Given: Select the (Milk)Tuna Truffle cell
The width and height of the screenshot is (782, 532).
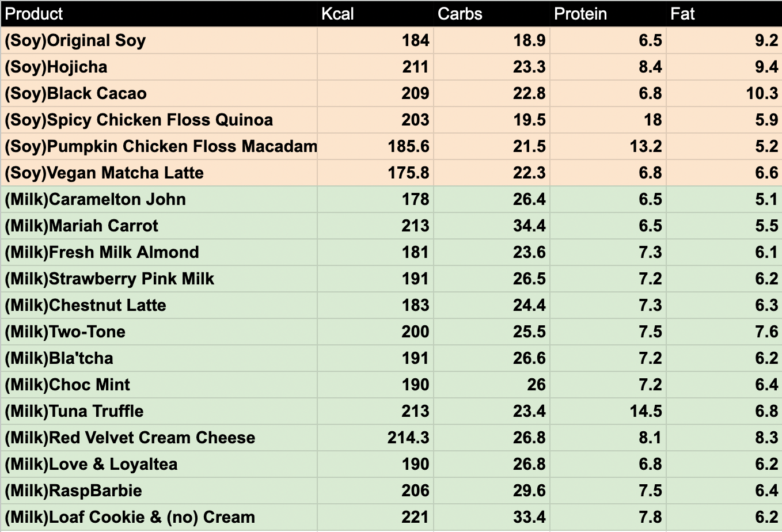Looking at the screenshot, I should [x=158, y=412].
